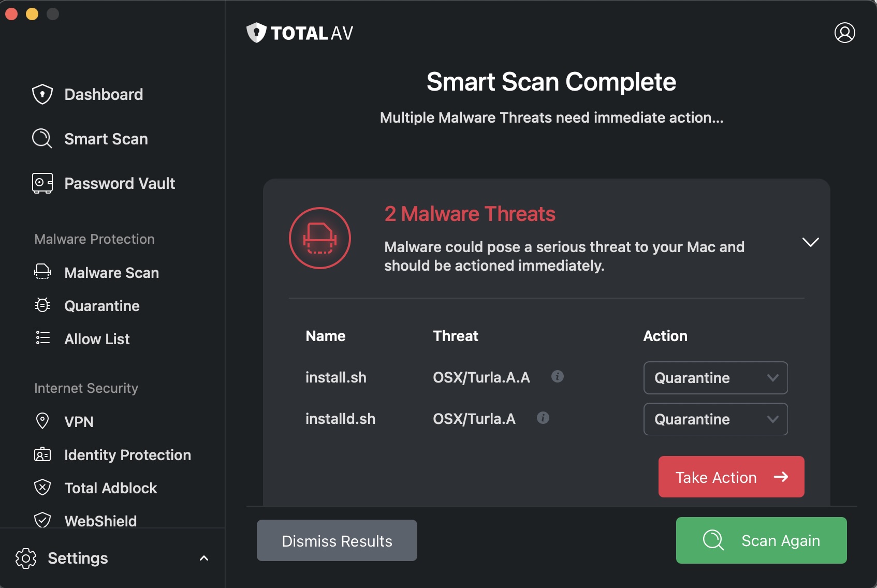Screen dimensions: 877x588
Task: Select the Allow List icon
Action: pos(42,338)
